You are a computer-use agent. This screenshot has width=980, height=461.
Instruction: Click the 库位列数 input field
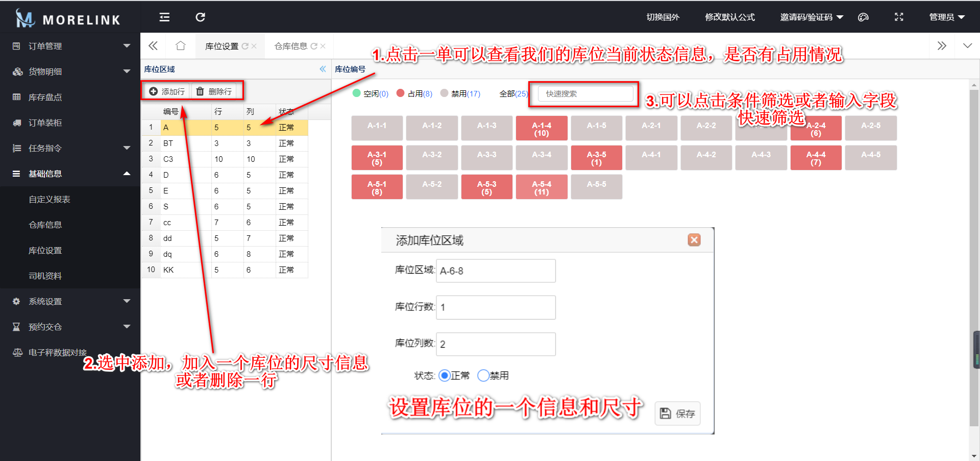click(x=496, y=344)
